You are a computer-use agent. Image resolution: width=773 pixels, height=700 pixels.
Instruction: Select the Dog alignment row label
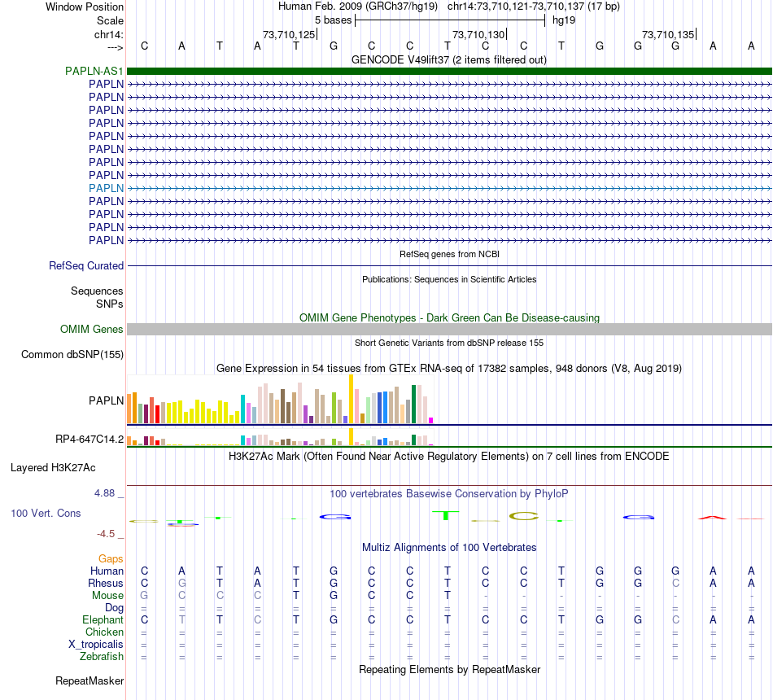click(114, 608)
